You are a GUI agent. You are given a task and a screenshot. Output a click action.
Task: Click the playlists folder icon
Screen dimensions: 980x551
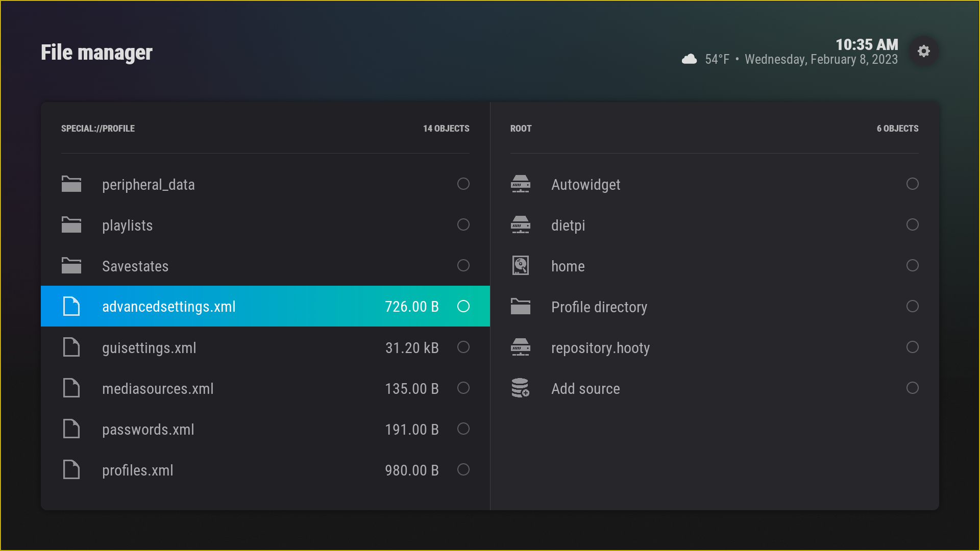[71, 224]
